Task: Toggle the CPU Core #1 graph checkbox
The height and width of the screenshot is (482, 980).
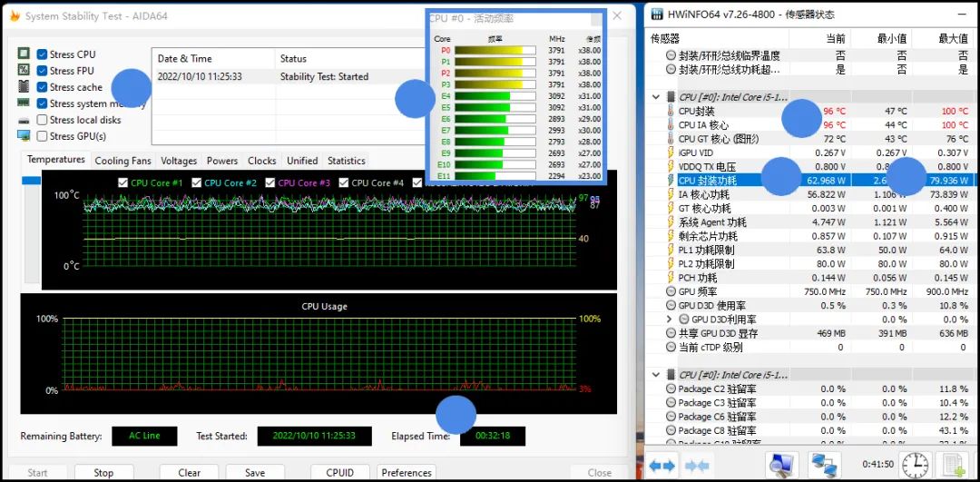Action: coord(123,182)
